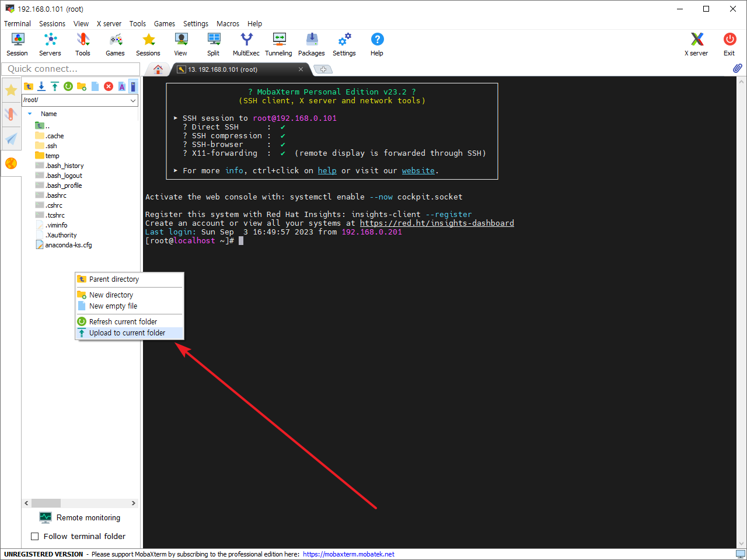This screenshot has width=747, height=560.
Task: Go to parent directory via SFTP toolbar icon
Action: [x=29, y=86]
